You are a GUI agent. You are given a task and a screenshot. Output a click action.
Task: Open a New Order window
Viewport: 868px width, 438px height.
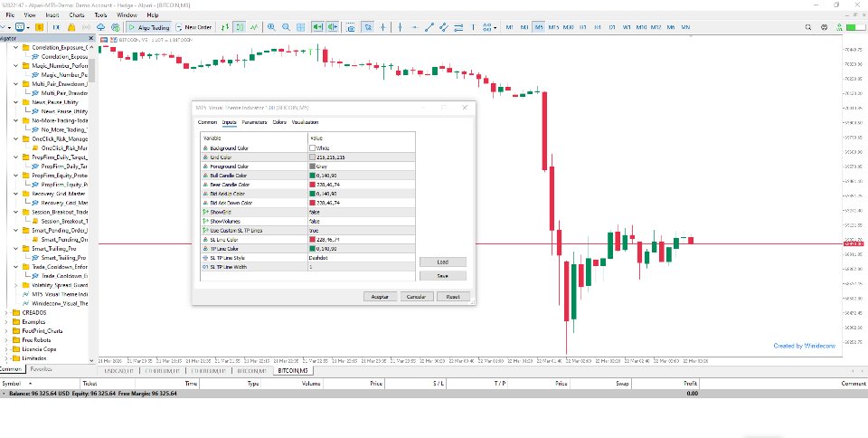[x=193, y=27]
